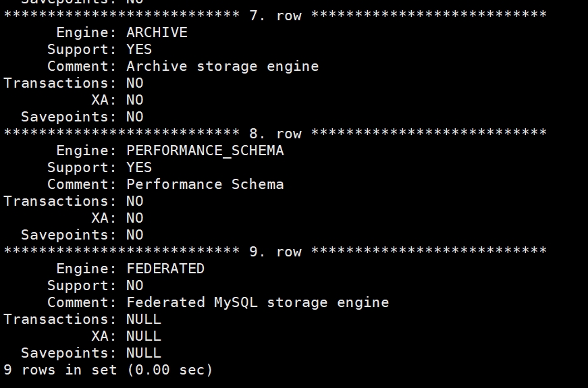This screenshot has height=388, width=588.
Task: Click the '9. row' separator heading
Action: click(275, 252)
